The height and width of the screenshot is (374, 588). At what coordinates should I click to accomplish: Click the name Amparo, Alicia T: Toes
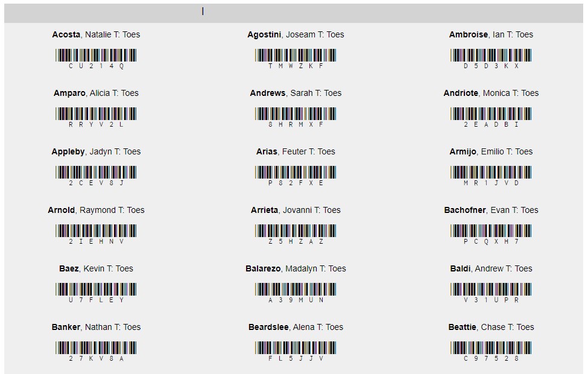[x=96, y=93]
